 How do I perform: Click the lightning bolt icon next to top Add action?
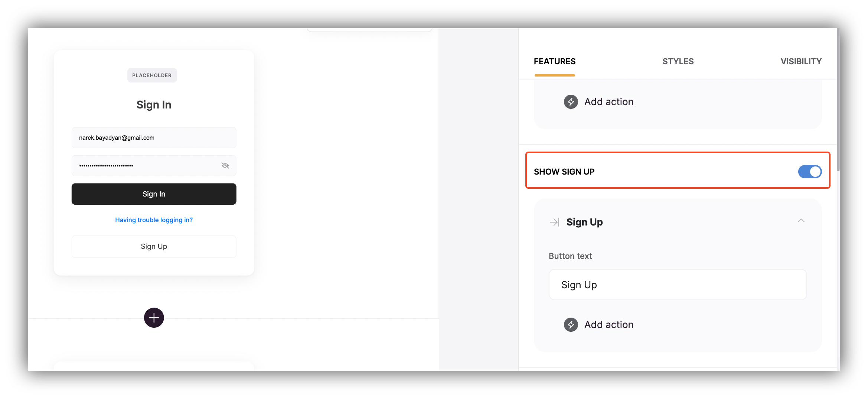click(571, 101)
